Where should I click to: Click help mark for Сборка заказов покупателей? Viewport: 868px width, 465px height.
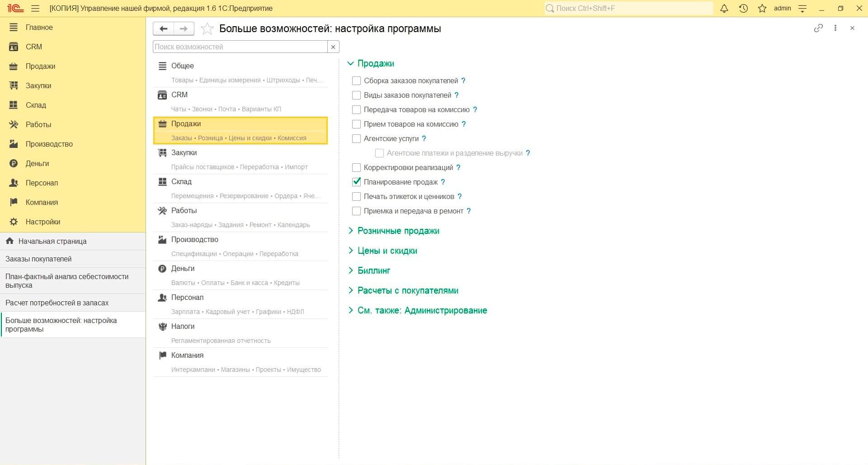click(x=463, y=81)
